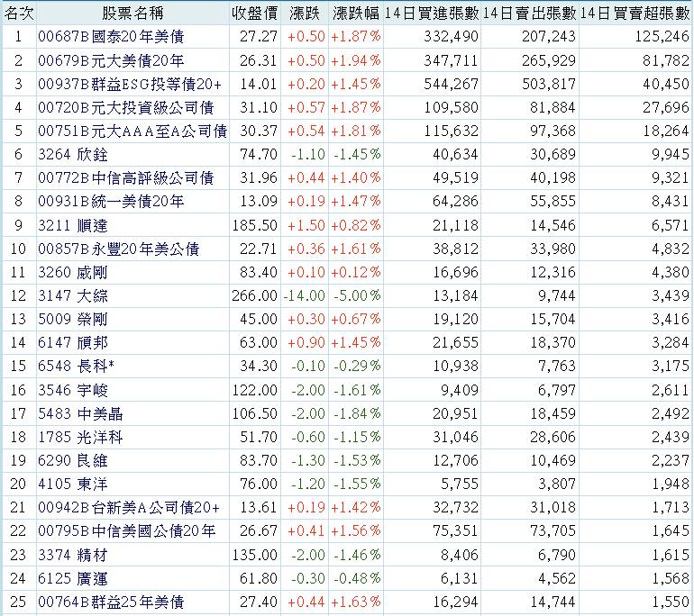694x616 pixels.
Task: Click closing price 266.00
Action: click(x=254, y=295)
